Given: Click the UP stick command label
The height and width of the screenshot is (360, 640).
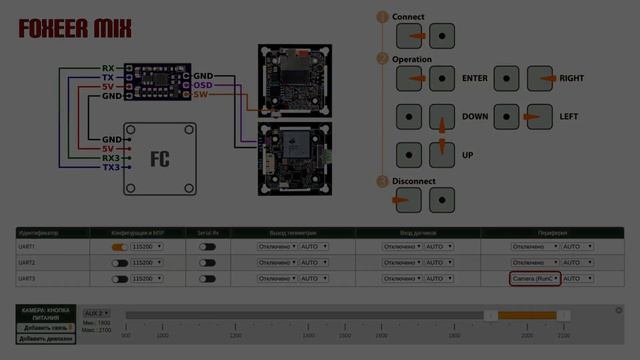Looking at the screenshot, I should (x=467, y=156).
